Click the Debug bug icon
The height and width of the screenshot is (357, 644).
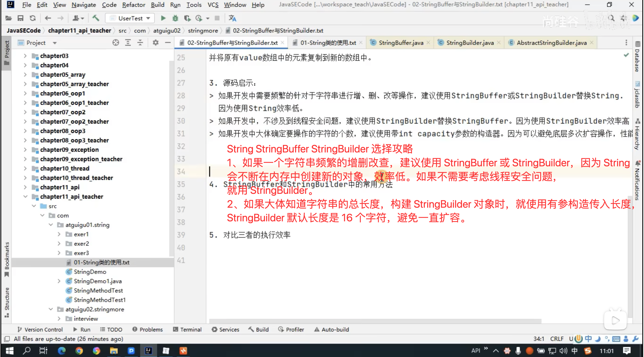(x=175, y=18)
